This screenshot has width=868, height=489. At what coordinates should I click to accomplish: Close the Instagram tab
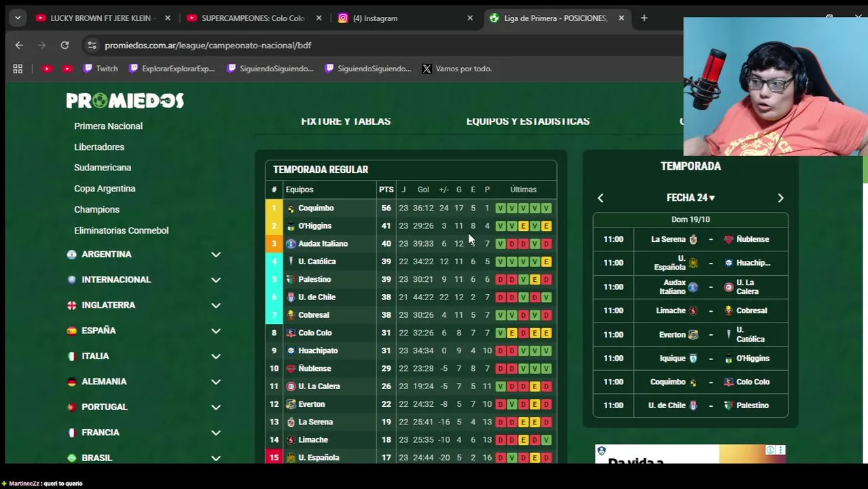coord(470,18)
